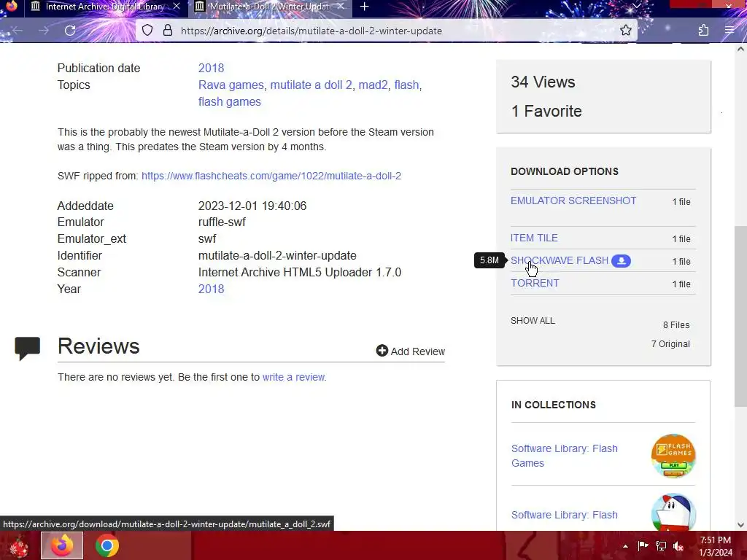The height and width of the screenshot is (560, 747).
Task: Open the flashcheats.com source link
Action: point(271,176)
